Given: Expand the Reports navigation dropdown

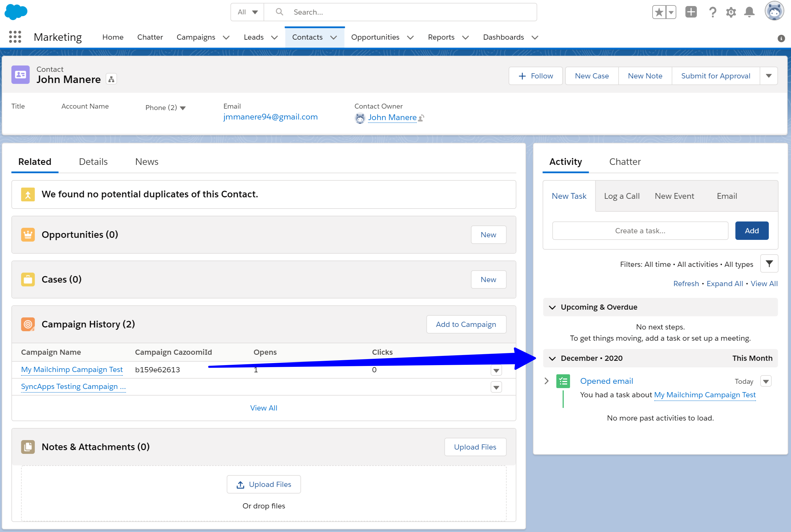Looking at the screenshot, I should pyautogui.click(x=465, y=37).
